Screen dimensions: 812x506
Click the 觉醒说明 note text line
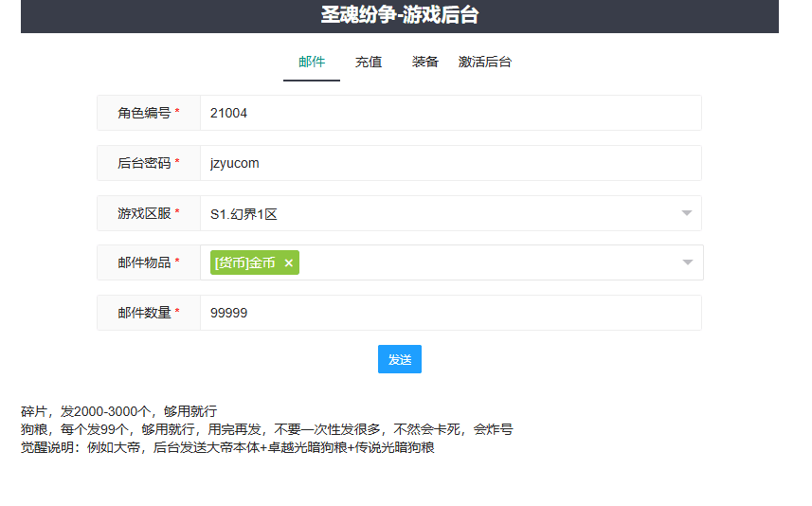227,447
